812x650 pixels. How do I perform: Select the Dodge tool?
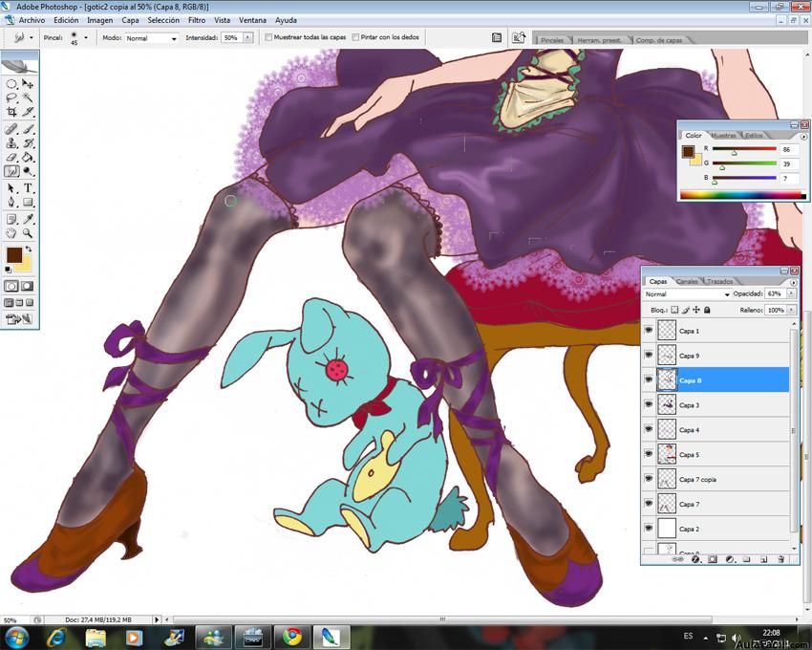click(28, 171)
